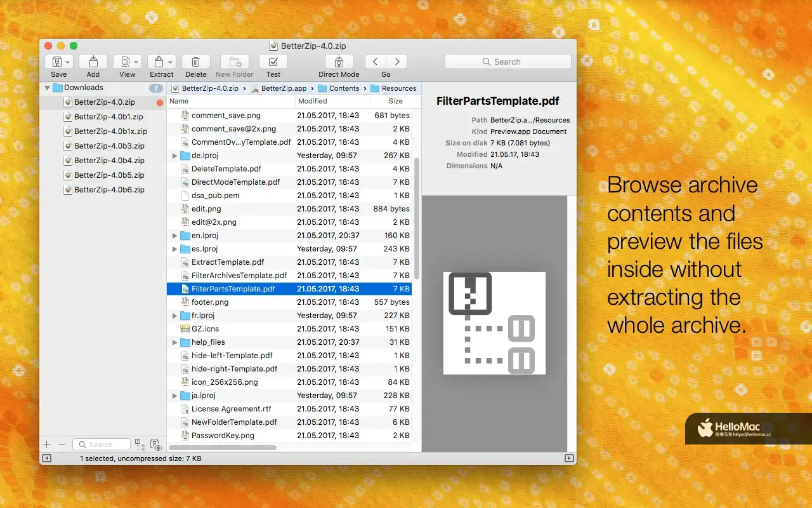The height and width of the screenshot is (508, 812).
Task: Click BetterZip.app breadcrumb segment
Action: [278, 88]
